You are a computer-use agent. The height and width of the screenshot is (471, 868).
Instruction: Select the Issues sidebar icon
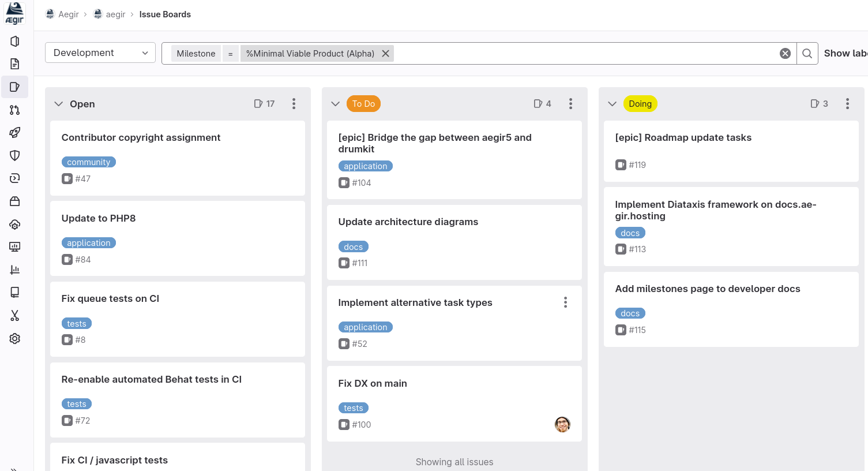click(15, 87)
